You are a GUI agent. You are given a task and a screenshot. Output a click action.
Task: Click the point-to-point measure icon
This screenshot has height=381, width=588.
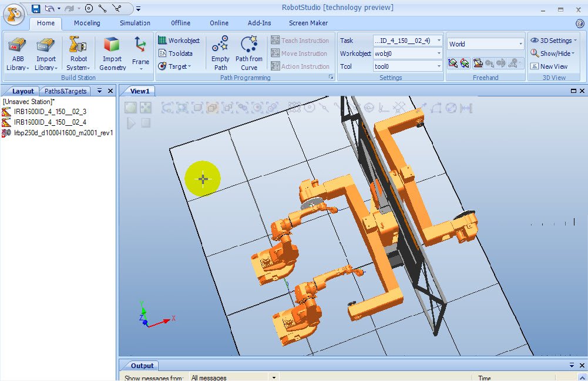421,108
